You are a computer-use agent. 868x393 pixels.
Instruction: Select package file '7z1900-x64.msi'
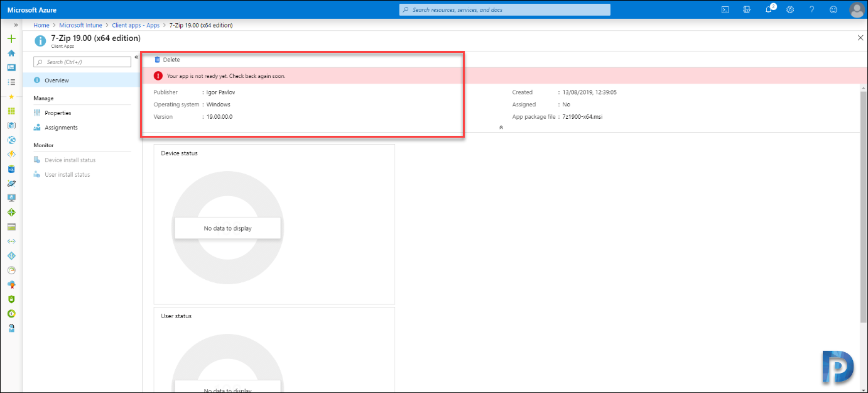click(x=582, y=117)
